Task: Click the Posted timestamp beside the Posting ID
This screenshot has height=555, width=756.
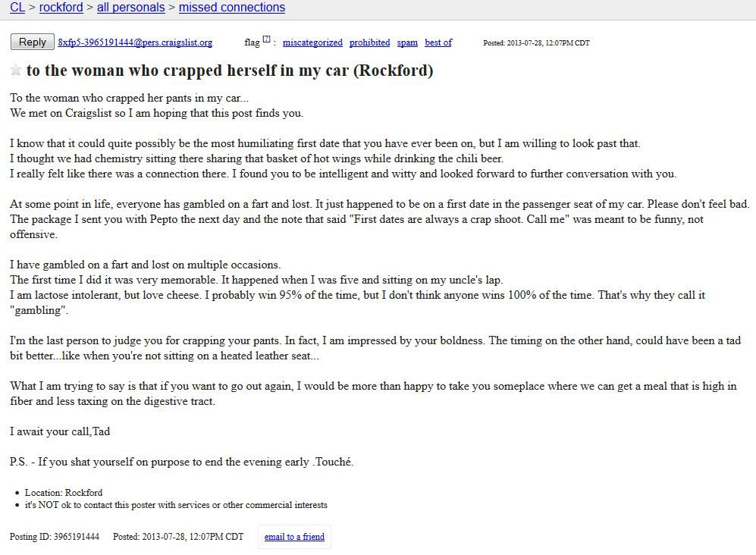Action: click(x=178, y=537)
